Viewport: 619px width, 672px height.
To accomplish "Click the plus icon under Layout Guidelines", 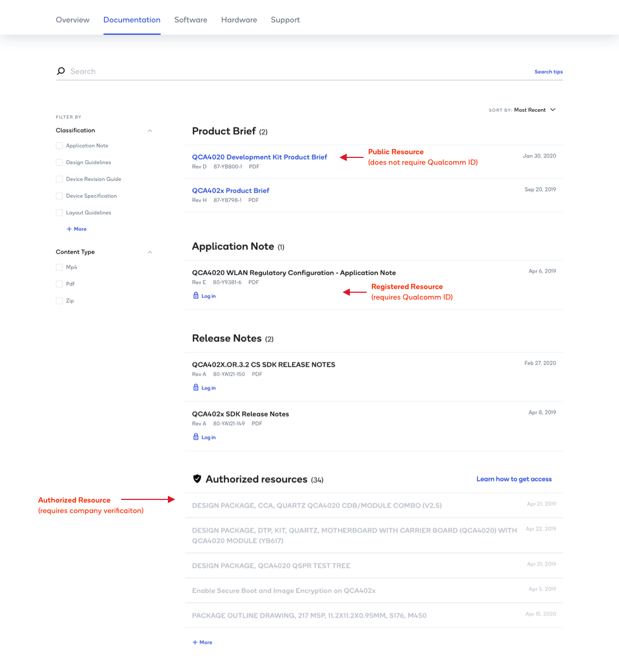I will coord(69,229).
